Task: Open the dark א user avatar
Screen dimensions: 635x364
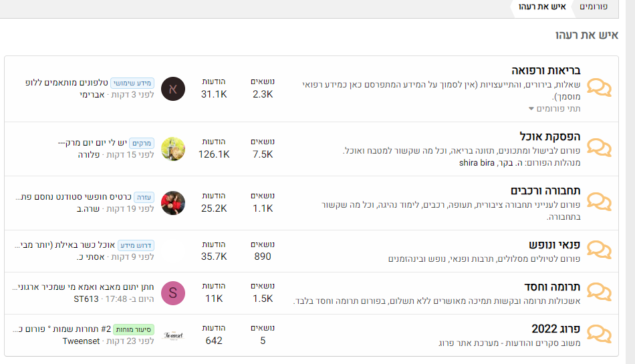Action: tap(173, 89)
